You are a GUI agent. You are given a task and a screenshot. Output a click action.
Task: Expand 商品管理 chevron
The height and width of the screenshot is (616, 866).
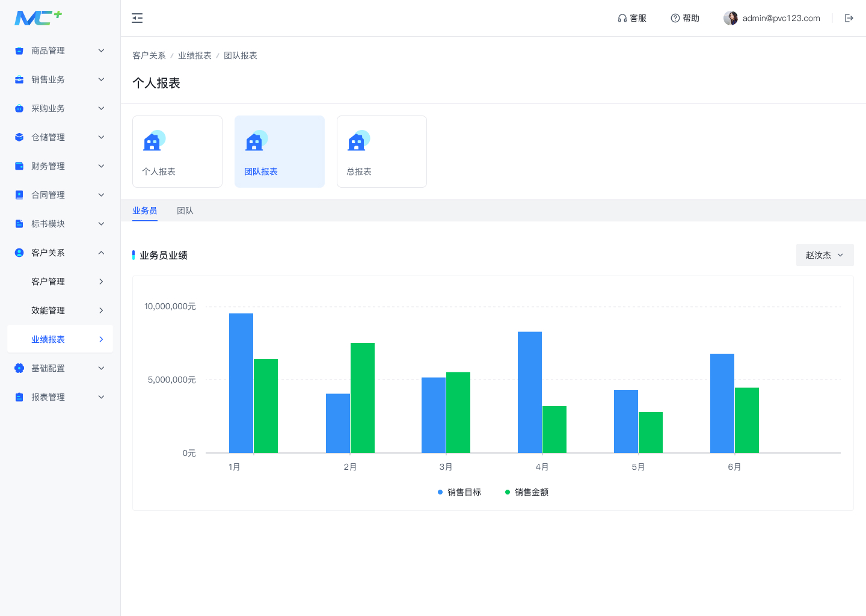(101, 51)
